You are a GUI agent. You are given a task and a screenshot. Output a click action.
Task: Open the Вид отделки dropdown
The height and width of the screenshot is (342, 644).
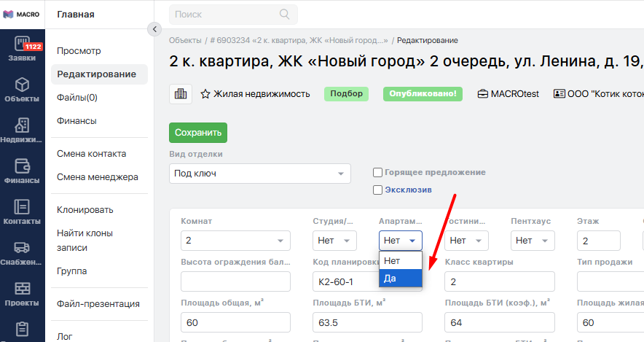(x=259, y=174)
